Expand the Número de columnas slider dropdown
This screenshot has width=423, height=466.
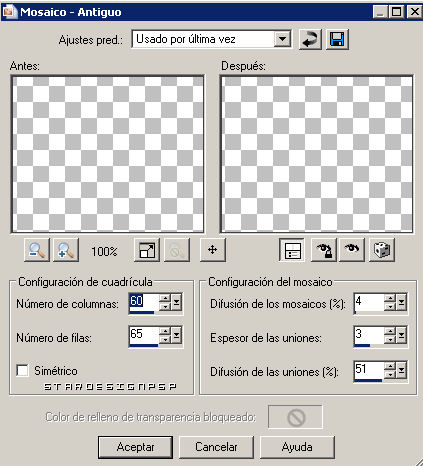tap(176, 302)
